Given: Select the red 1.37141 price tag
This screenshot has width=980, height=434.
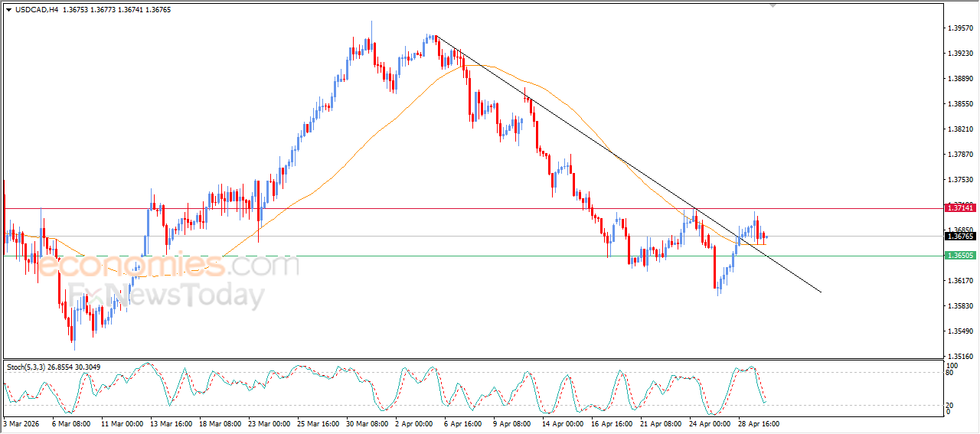Looking at the screenshot, I should pos(960,207).
